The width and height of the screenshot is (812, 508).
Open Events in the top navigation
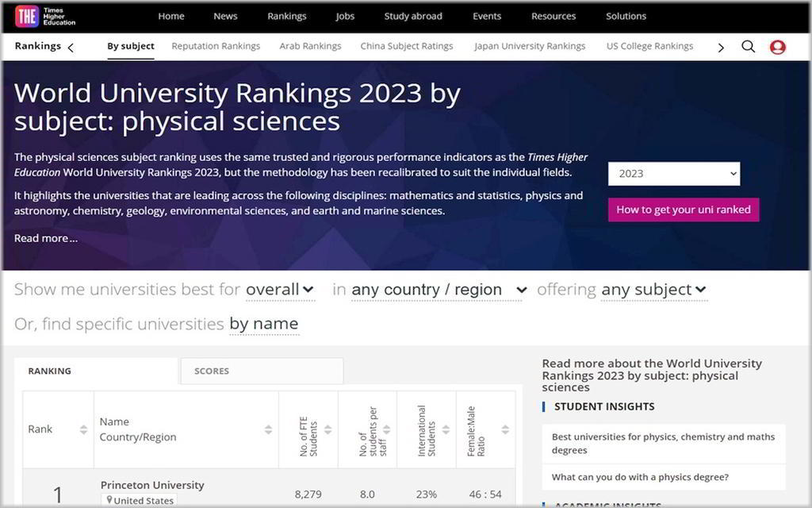point(487,16)
